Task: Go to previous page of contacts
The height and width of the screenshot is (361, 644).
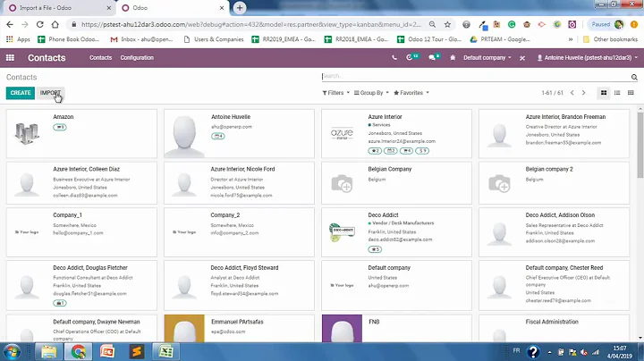Action: pyautogui.click(x=572, y=93)
